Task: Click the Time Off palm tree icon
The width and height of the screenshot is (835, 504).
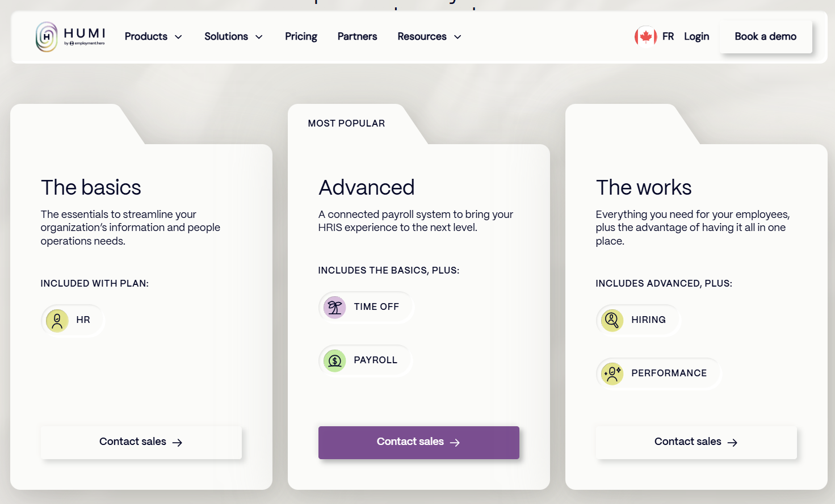Action: [335, 307]
